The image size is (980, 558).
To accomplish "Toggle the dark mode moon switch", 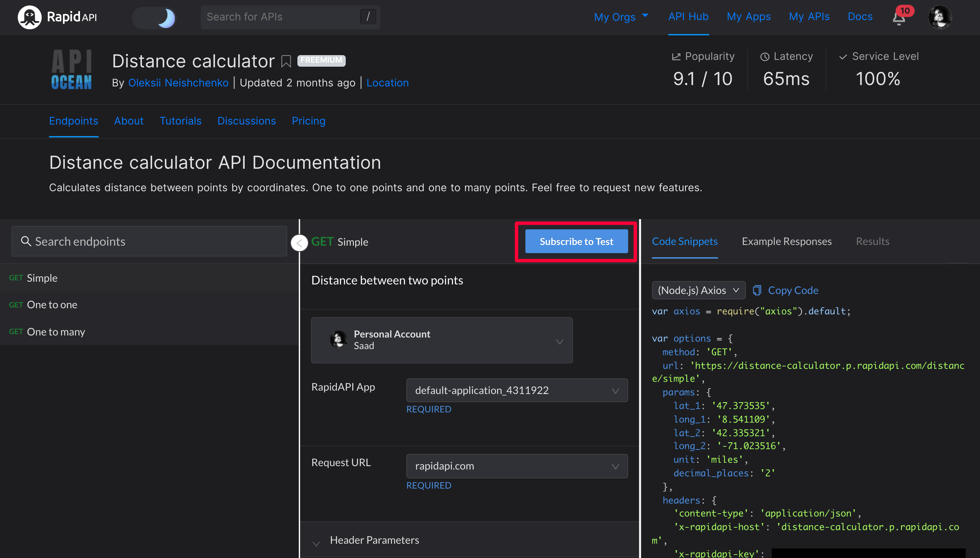I will point(154,18).
